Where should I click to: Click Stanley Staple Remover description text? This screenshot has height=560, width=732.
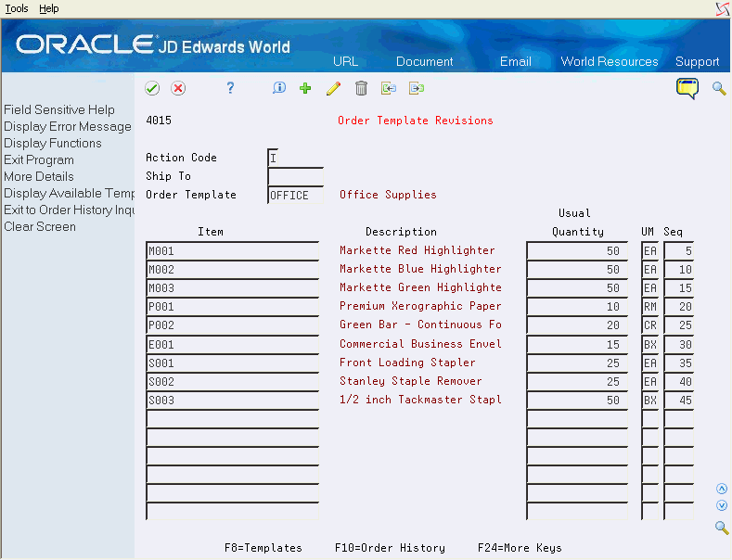click(x=410, y=381)
